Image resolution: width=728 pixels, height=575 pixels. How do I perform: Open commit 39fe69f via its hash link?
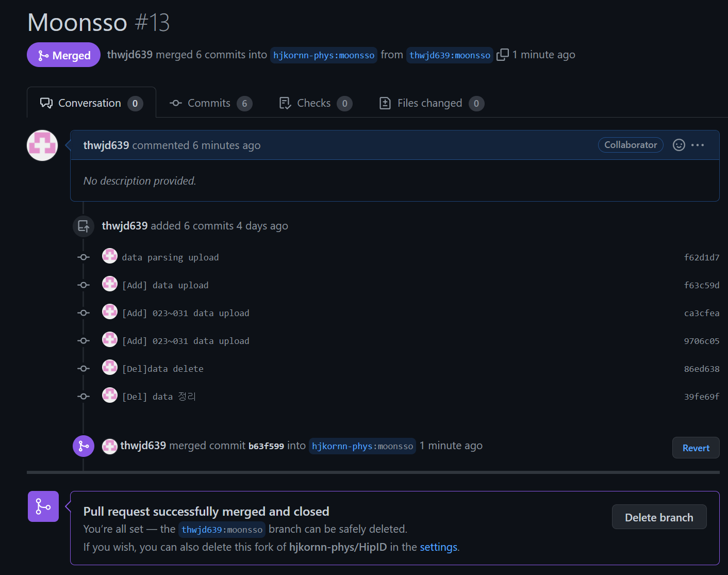(702, 396)
